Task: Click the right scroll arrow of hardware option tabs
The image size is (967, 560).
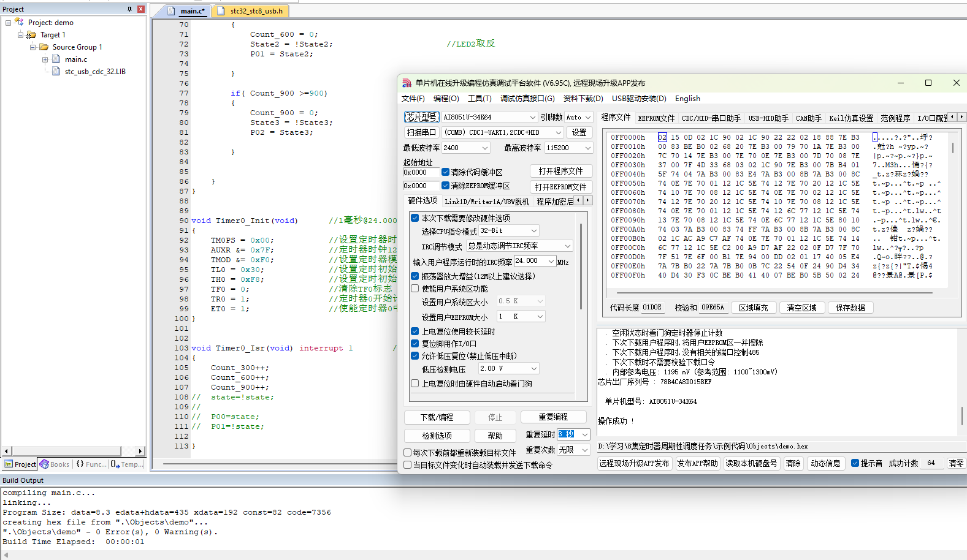Action: (x=587, y=200)
